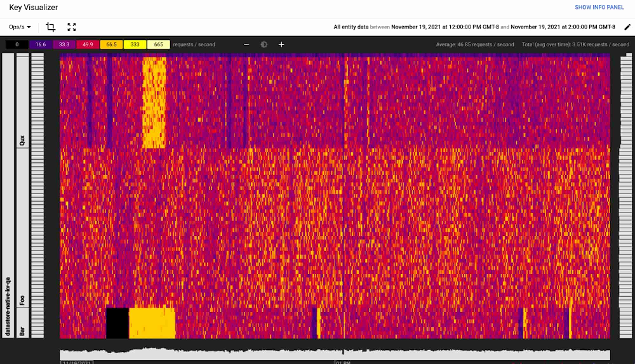Select the Foo key range label

23,299
